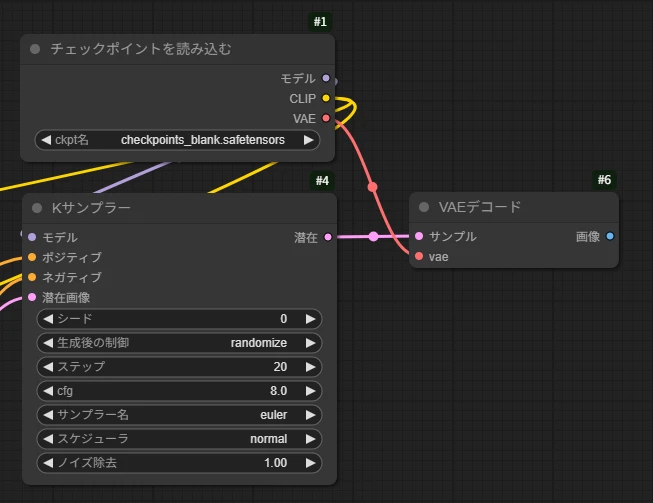Click the シード value field

tap(178, 319)
